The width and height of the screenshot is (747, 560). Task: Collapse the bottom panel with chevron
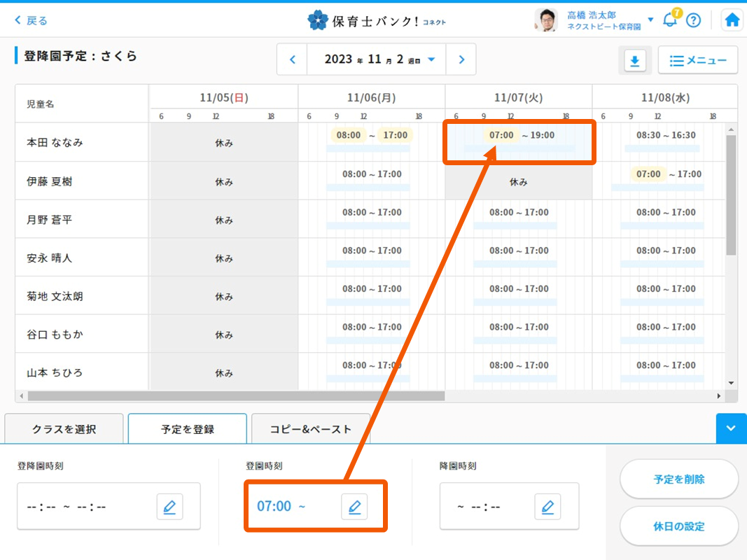point(731,428)
